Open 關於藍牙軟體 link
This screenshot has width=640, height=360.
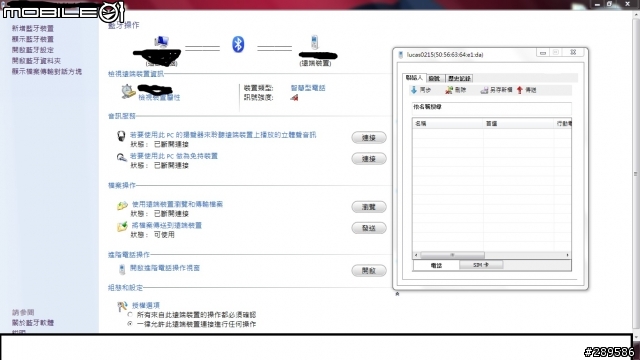[x=33, y=322]
